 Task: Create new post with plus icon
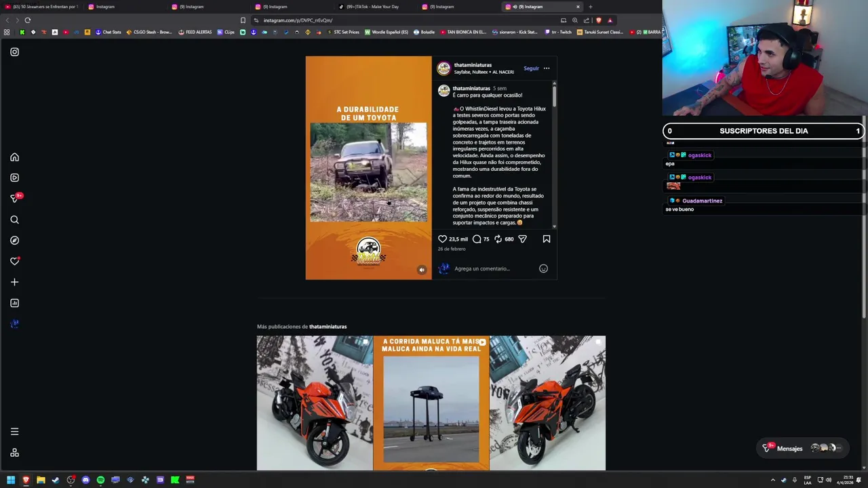click(x=14, y=282)
